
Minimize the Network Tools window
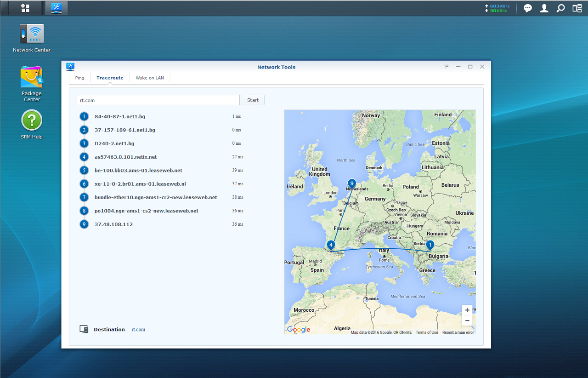click(458, 67)
